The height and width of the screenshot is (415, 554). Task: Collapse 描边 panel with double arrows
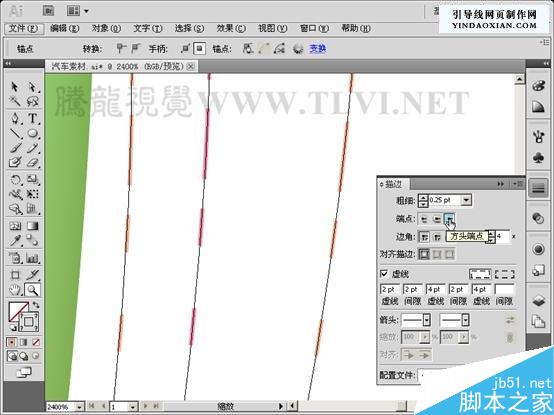click(x=501, y=184)
